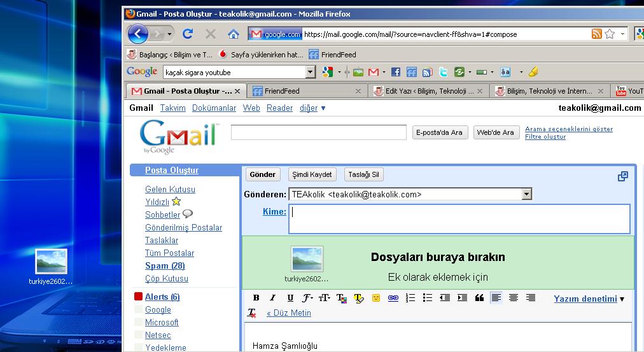644x352 pixels.
Task: Save the draft with Şimdi Kaydet
Action: point(312,174)
